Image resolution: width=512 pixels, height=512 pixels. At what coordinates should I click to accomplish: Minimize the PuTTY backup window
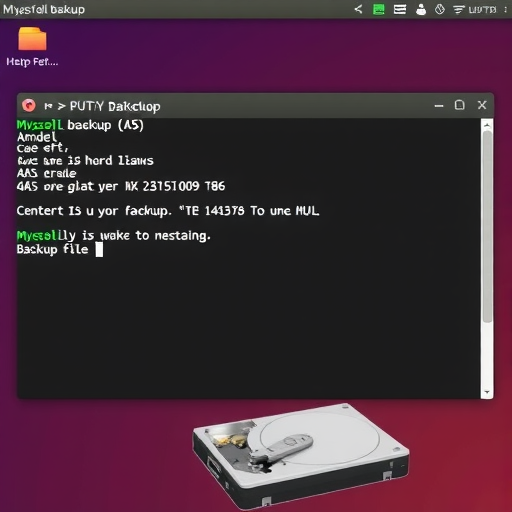pos(439,106)
